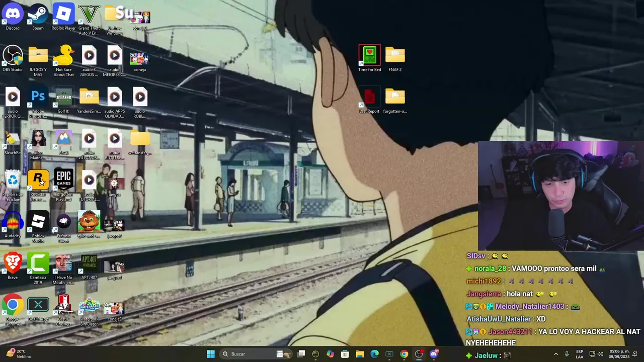Open the Neblina weather widget
The width and height of the screenshot is (644, 362).
pyautogui.click(x=18, y=354)
